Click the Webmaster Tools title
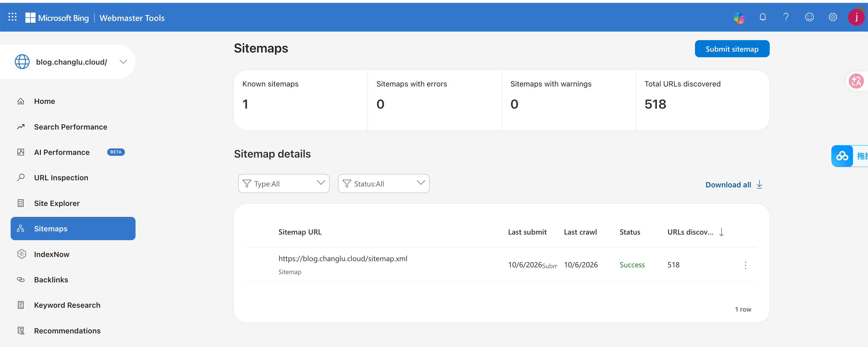Image resolution: width=868 pixels, height=347 pixels. (132, 18)
